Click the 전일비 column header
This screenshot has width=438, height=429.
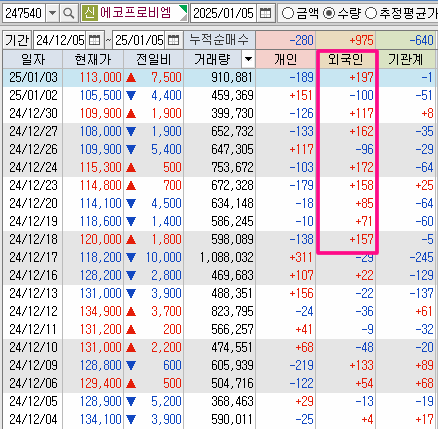153,59
